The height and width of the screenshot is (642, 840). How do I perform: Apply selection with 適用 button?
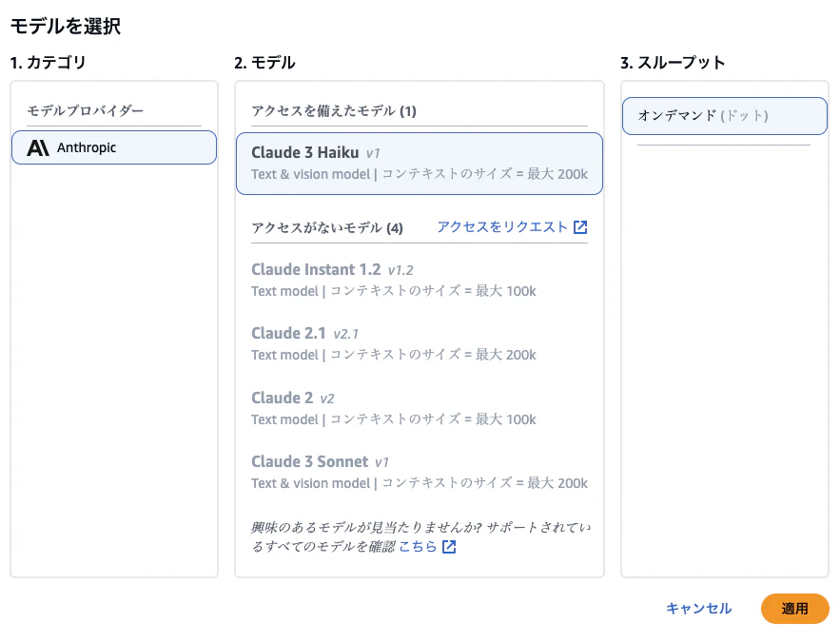[794, 609]
